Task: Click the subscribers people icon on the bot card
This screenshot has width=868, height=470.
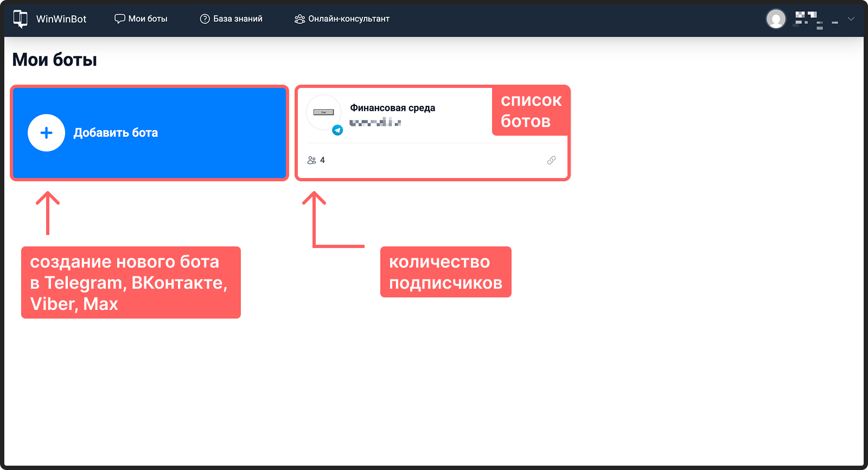Action: (311, 160)
